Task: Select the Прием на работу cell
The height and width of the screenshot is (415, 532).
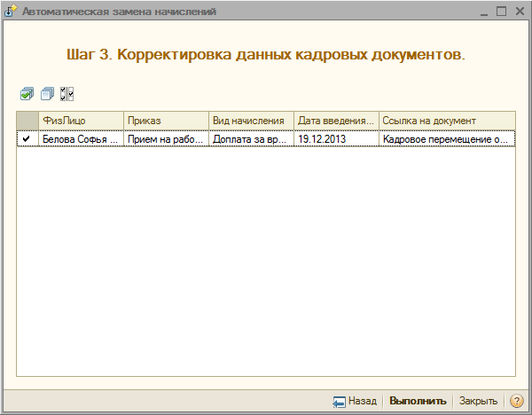Action: [x=165, y=139]
